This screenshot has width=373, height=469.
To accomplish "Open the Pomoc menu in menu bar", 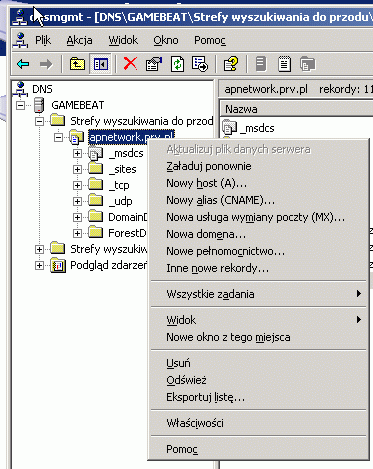I will point(210,40).
